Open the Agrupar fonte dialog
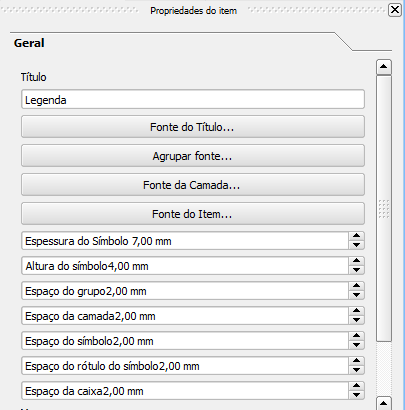 193,156
